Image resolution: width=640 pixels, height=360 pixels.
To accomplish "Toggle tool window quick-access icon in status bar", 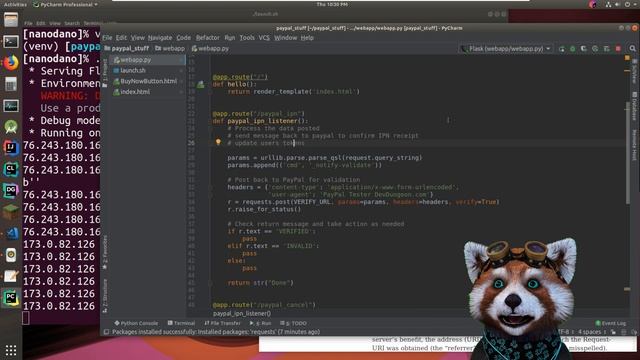I will [x=106, y=332].
